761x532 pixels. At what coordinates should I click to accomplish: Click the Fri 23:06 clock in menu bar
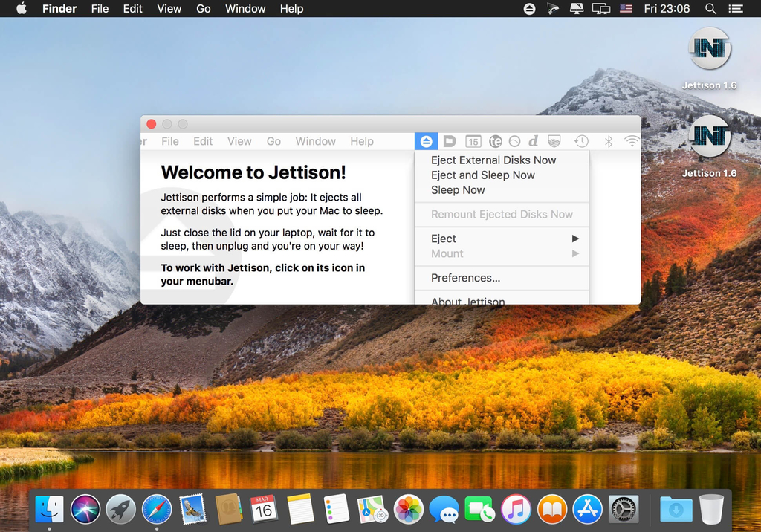coord(667,9)
